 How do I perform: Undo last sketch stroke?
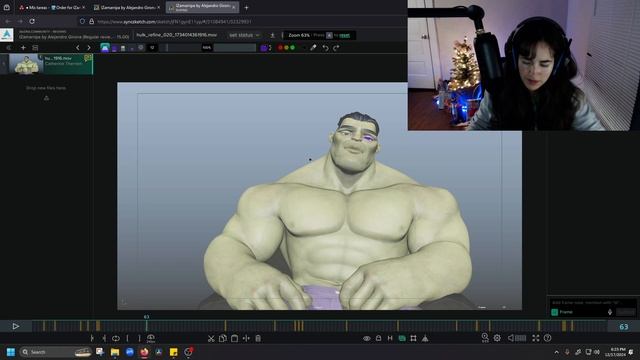[325, 48]
